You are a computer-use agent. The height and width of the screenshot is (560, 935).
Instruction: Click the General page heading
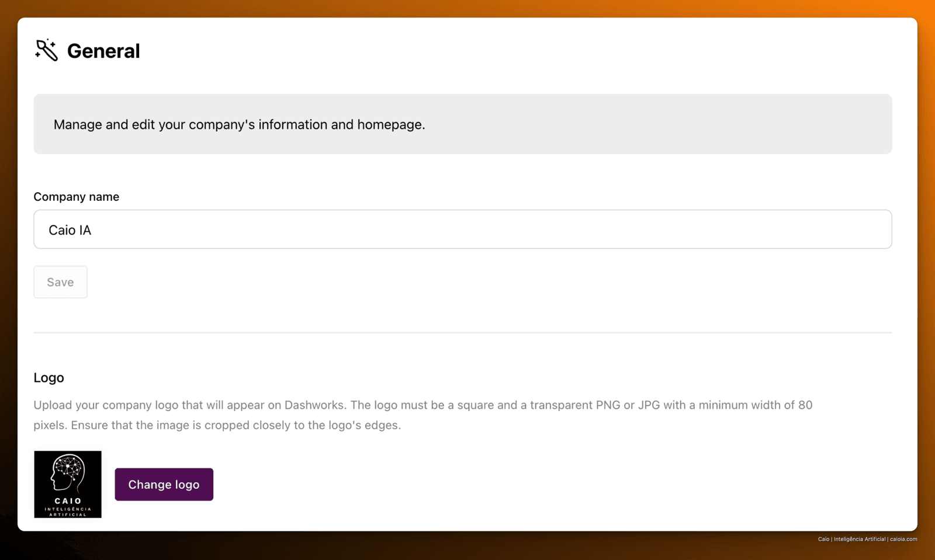pyautogui.click(x=103, y=51)
